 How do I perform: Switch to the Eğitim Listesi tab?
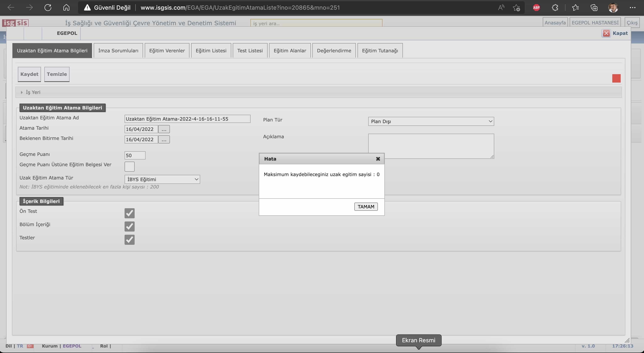(211, 50)
